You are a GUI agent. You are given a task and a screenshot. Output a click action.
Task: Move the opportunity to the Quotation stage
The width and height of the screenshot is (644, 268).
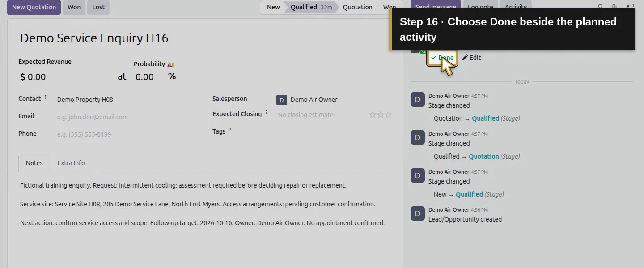pyautogui.click(x=357, y=7)
